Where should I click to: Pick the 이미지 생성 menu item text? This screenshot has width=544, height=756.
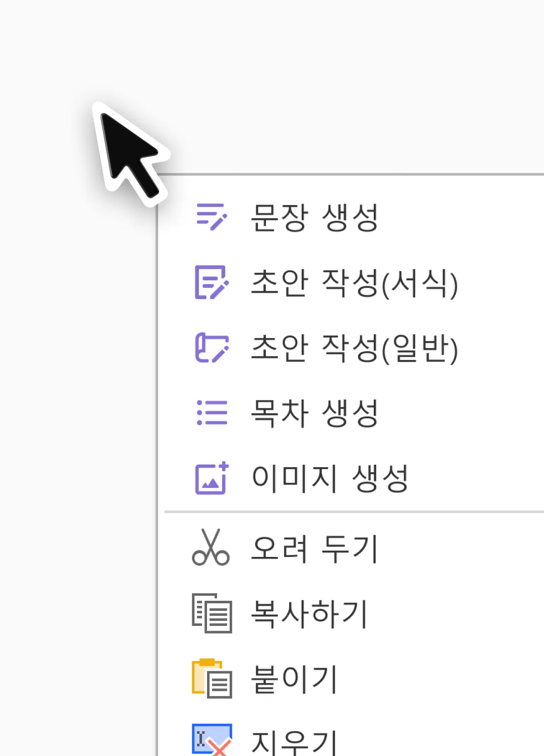[x=330, y=478]
